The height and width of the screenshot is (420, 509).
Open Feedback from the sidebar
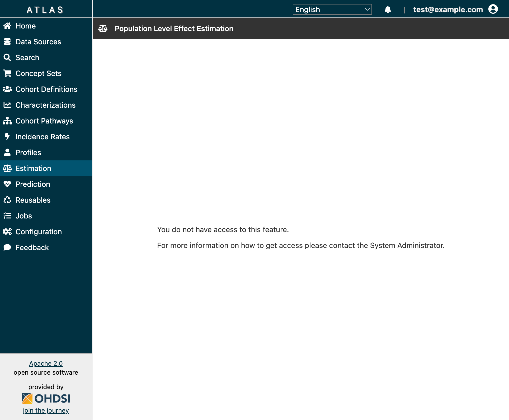[32, 247]
